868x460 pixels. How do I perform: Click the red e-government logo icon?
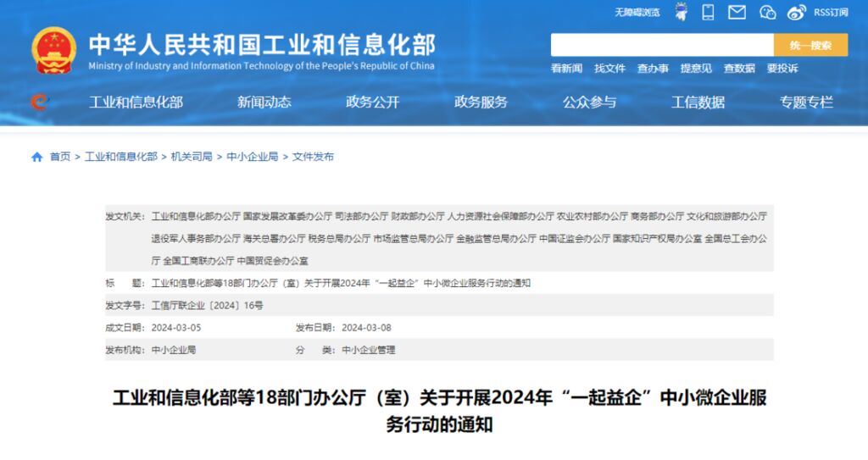click(39, 102)
